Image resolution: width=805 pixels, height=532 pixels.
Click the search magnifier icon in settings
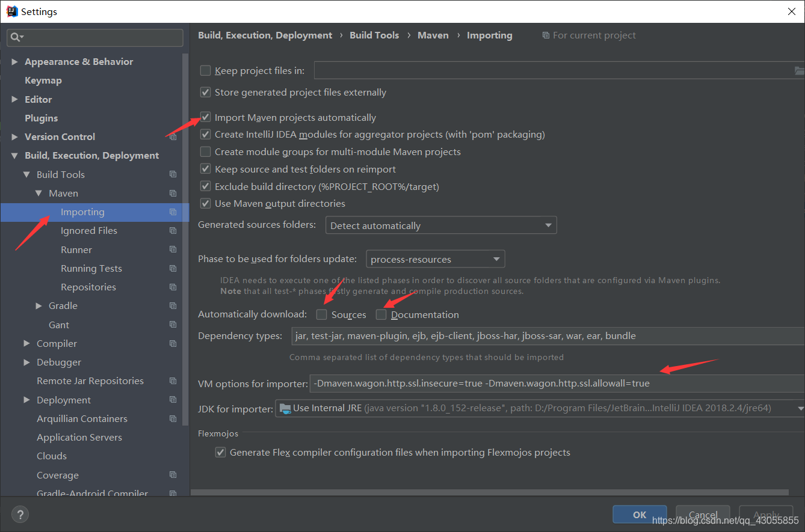click(16, 37)
